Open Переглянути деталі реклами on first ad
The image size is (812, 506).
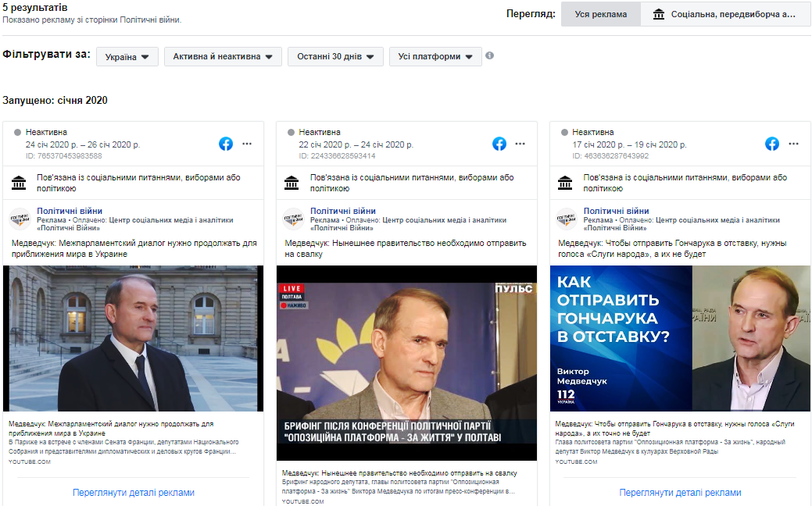pyautogui.click(x=134, y=493)
